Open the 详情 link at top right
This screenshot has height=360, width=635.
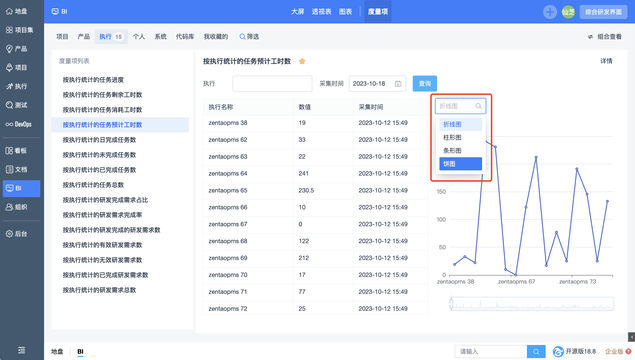[x=606, y=61]
